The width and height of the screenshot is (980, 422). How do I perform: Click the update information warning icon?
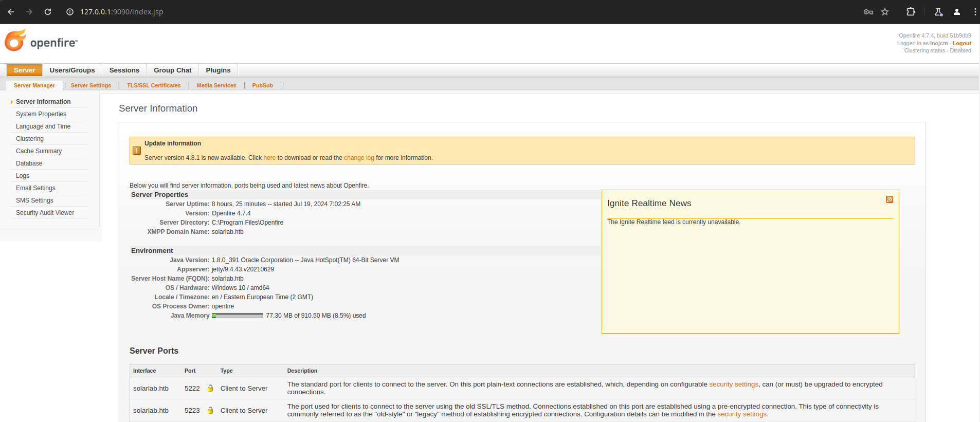137,151
